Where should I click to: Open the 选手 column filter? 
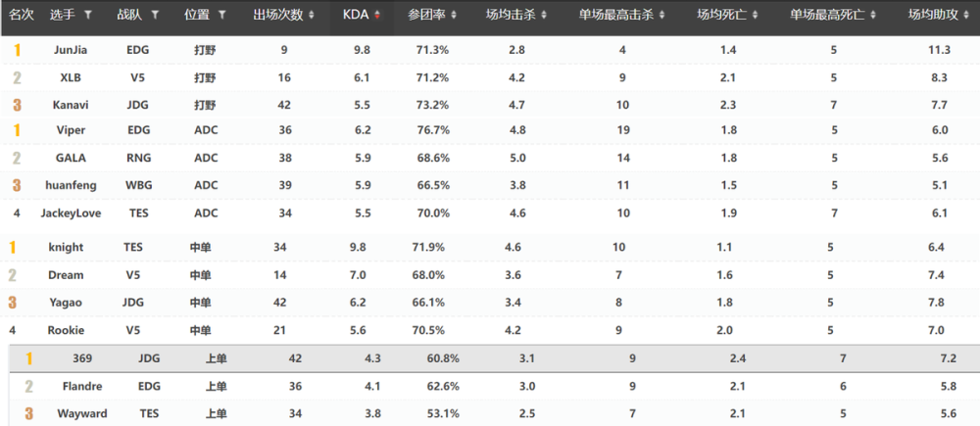[x=89, y=16]
